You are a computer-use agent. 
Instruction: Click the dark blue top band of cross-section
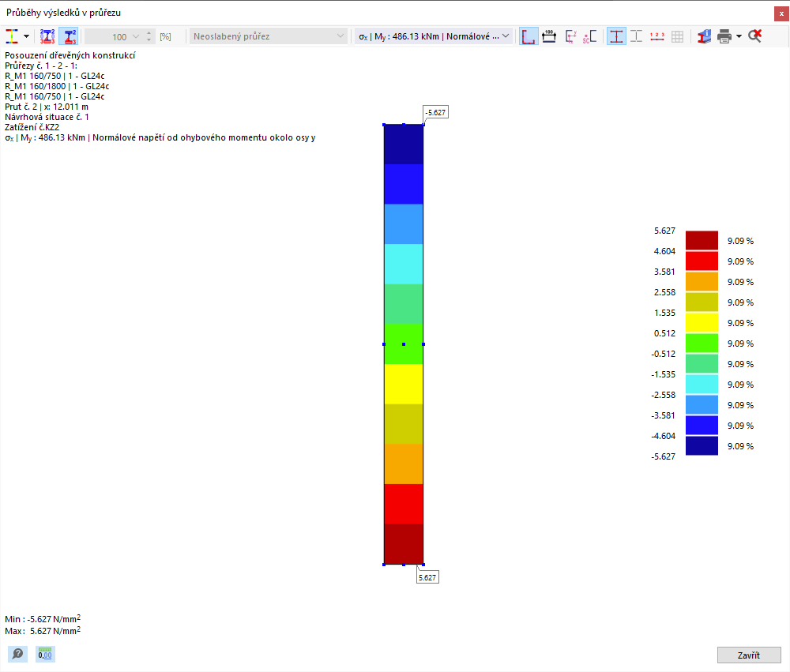[x=404, y=144]
